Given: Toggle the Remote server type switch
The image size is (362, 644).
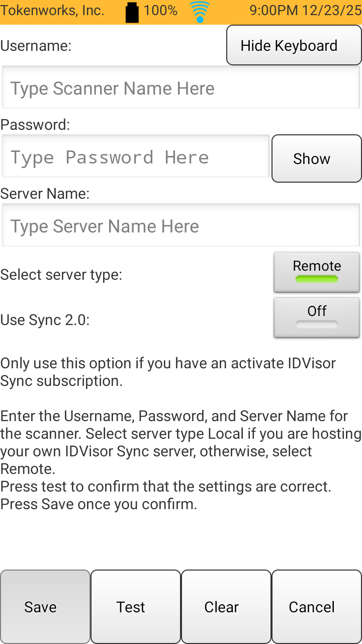Looking at the screenshot, I should point(317,272).
